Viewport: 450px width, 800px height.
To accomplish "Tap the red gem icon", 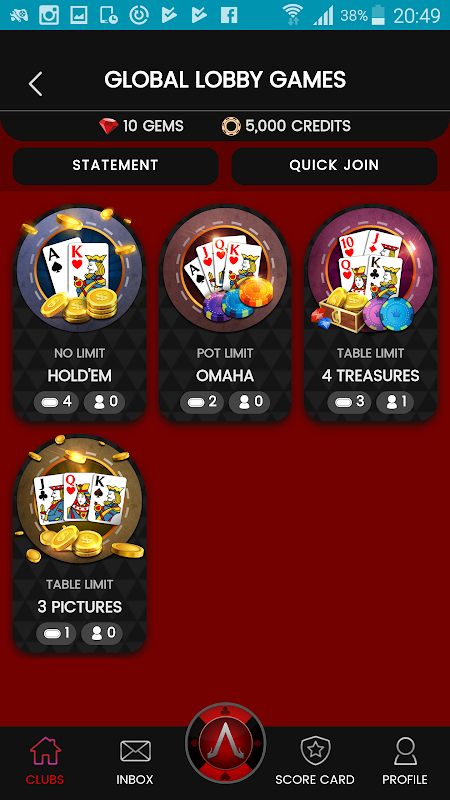I will 108,126.
